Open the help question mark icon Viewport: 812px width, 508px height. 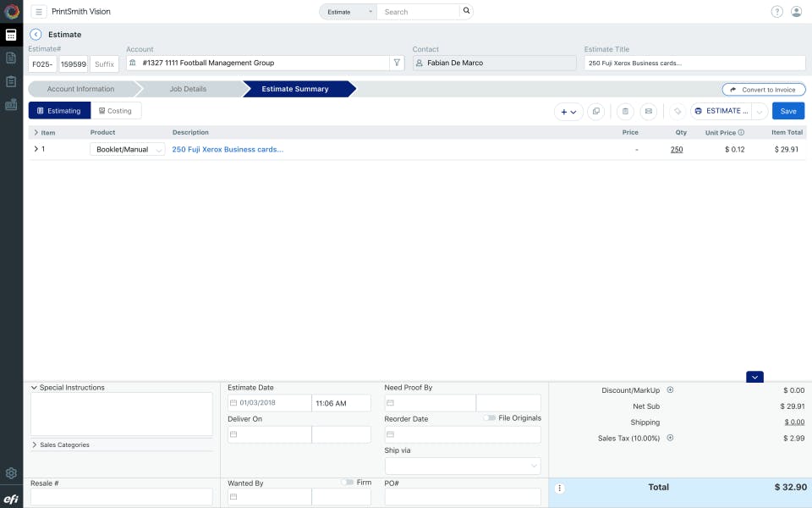pos(776,12)
